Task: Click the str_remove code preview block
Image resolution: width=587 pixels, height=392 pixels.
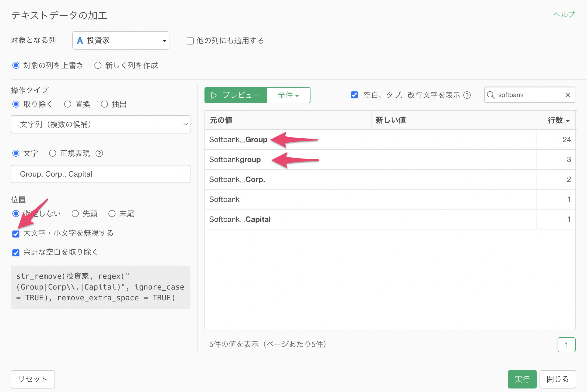Action: 101,287
